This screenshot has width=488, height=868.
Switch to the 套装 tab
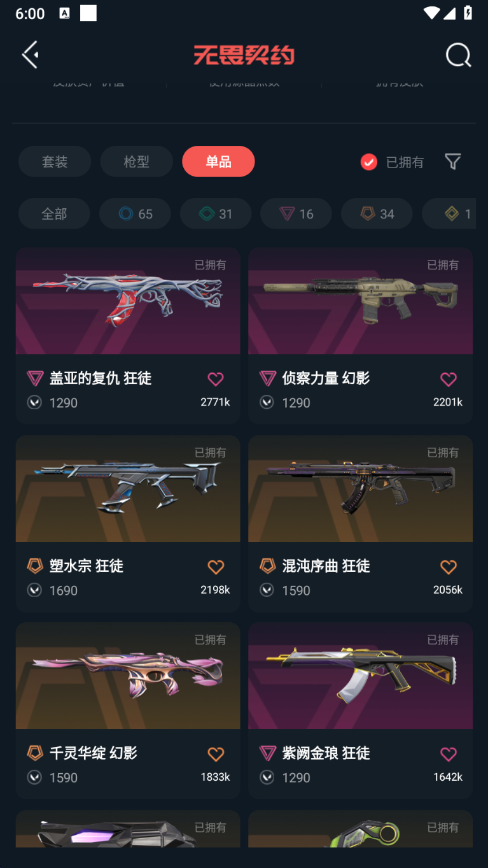pyautogui.click(x=55, y=162)
